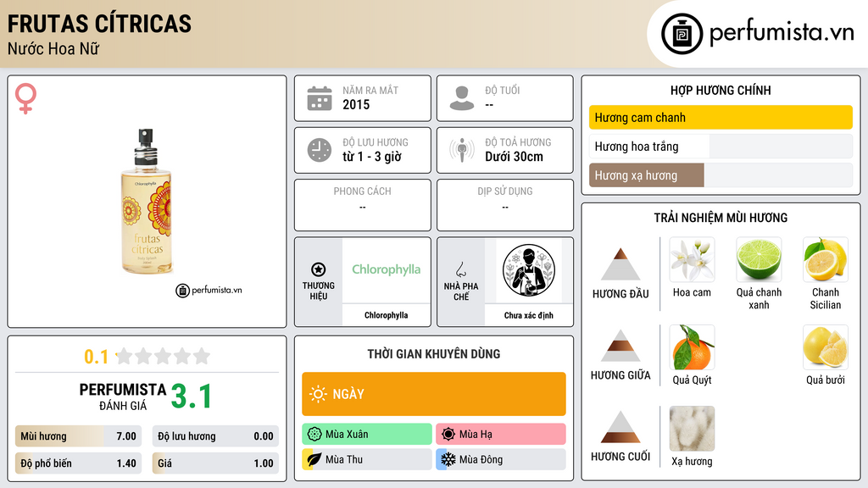Click the sillage value Dưới 30cm
Viewport: 868px width, 488px height.
coord(515,157)
